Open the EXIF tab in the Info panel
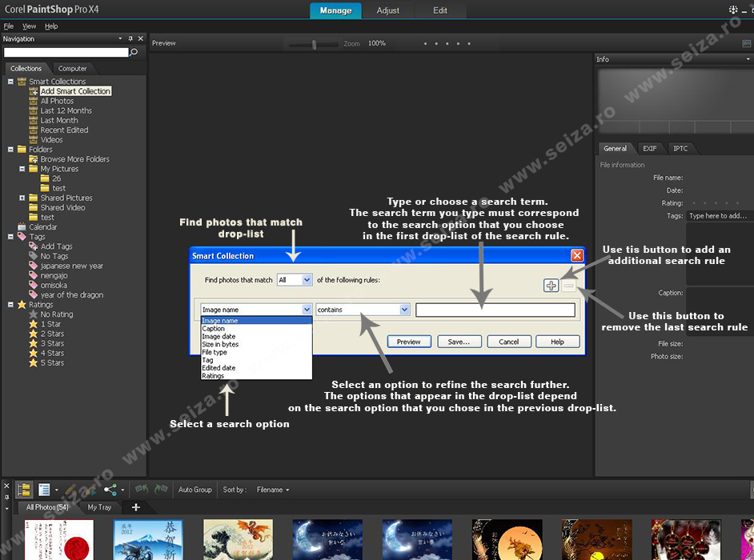This screenshot has height=560, width=754. pos(650,148)
